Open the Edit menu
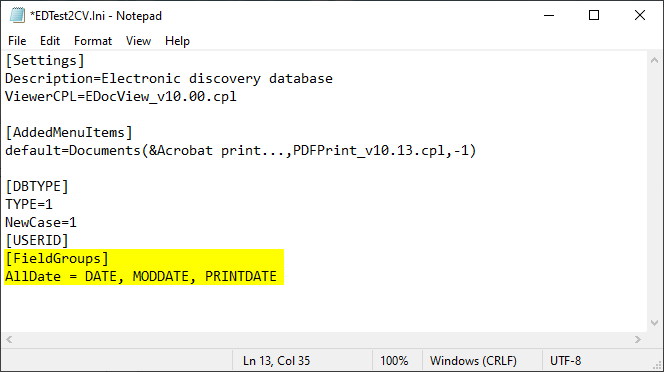Screen dimensions: 664x372 [50, 41]
